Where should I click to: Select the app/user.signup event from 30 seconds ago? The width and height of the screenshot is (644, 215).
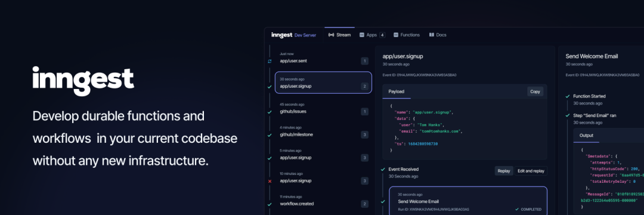[x=323, y=82]
